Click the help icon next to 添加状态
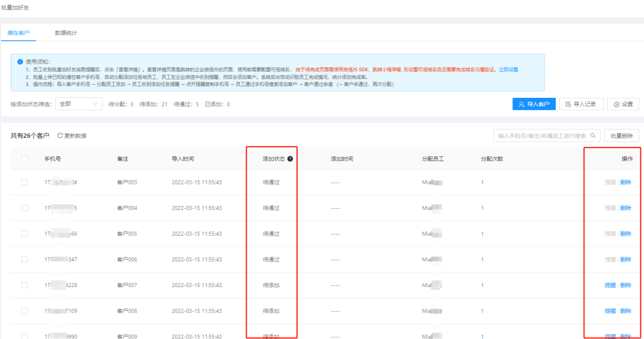This screenshot has width=644, height=339. pos(290,159)
